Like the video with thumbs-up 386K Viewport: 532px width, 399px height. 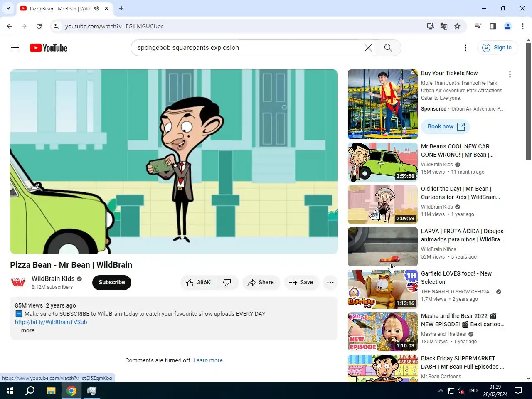click(199, 283)
